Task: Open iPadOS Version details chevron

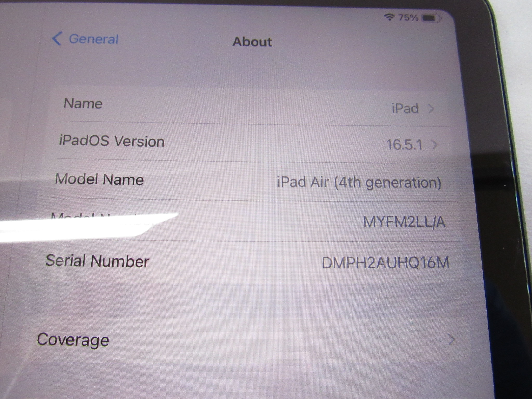Action: [435, 145]
